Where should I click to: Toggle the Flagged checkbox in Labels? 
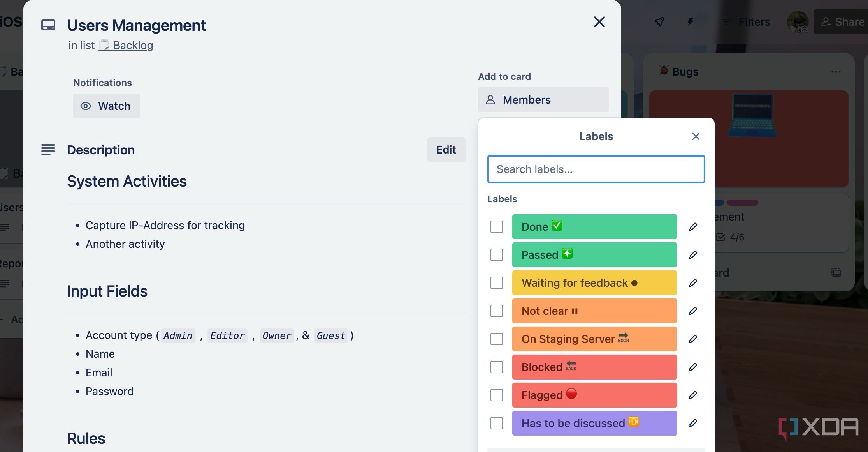(496, 395)
